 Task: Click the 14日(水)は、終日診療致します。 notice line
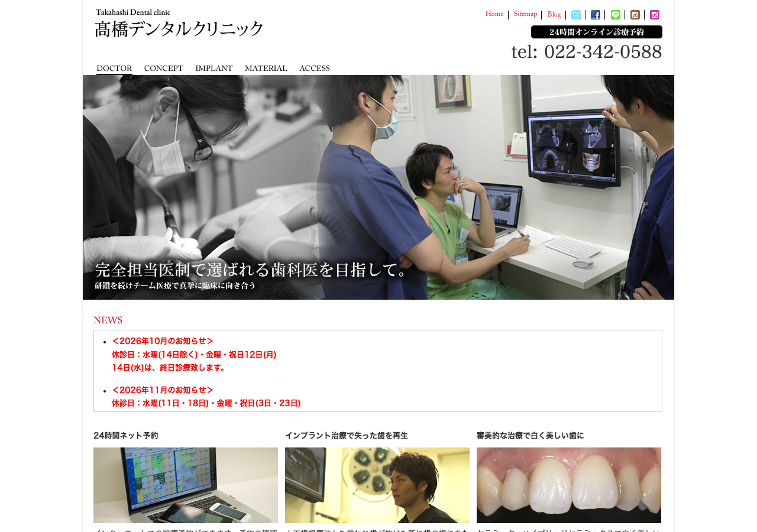pos(170,368)
